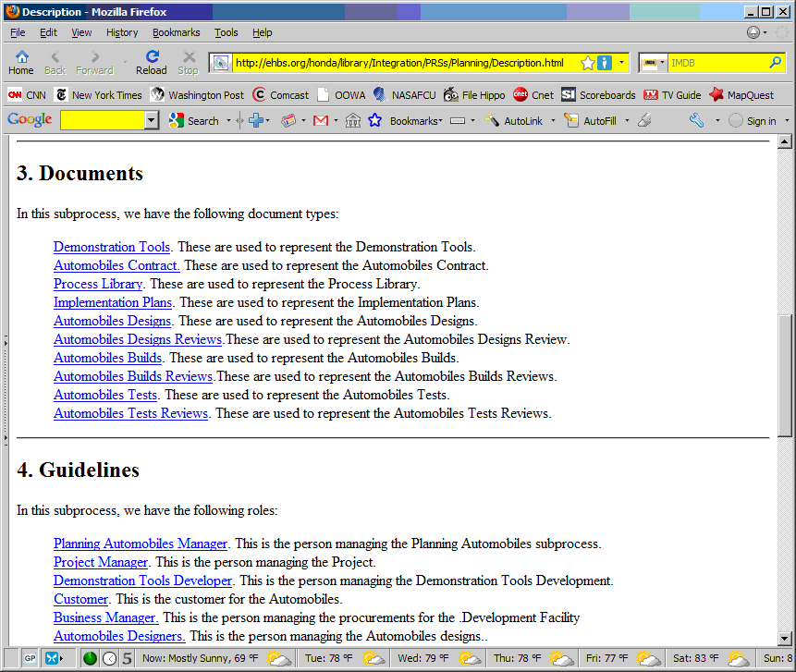Click the Tue: 78 °F forecast
The height and width of the screenshot is (672, 796).
point(344,659)
